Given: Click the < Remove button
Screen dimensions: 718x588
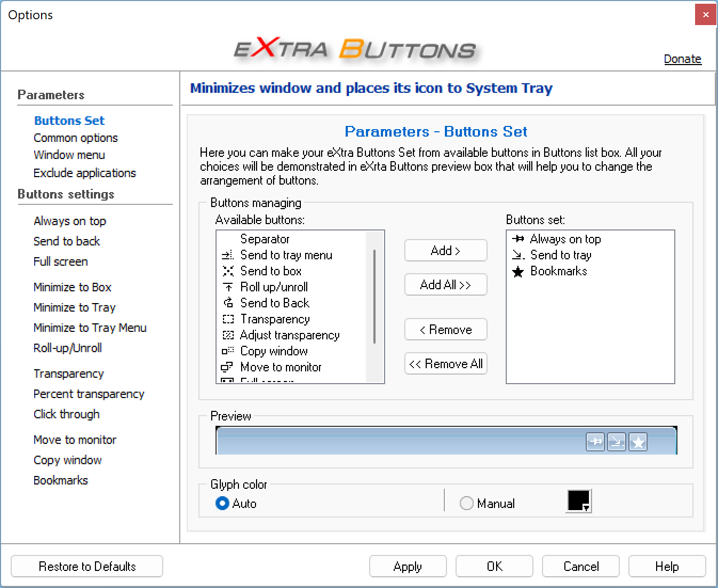Looking at the screenshot, I should click(446, 329).
